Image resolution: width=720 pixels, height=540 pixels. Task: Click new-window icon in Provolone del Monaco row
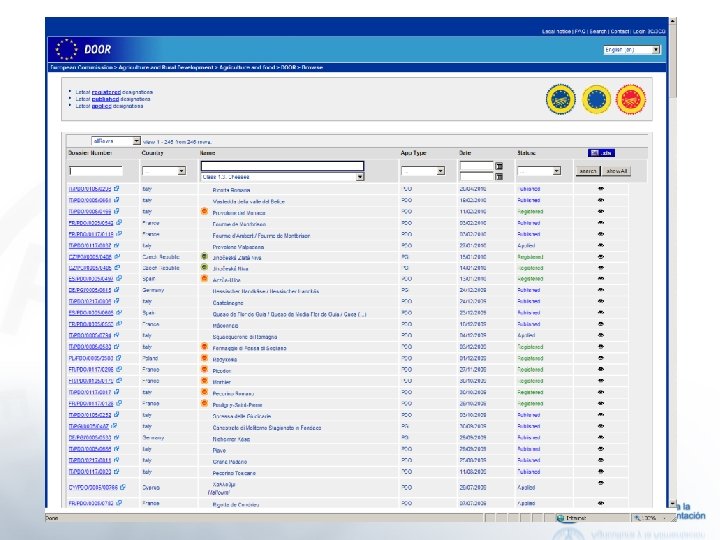117,211
